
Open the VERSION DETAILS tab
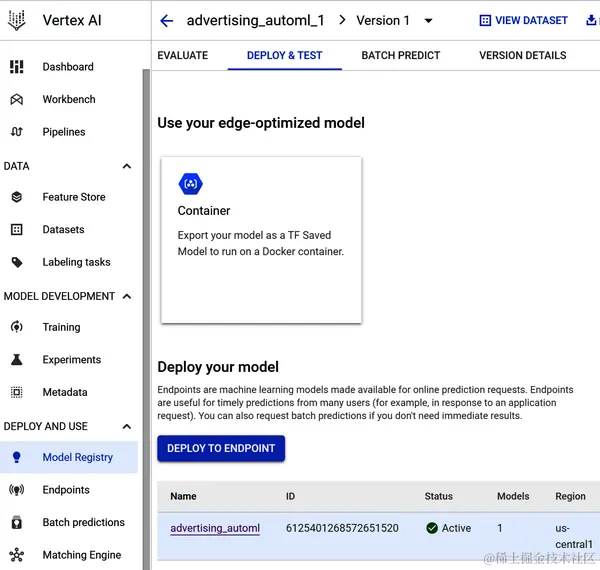523,55
